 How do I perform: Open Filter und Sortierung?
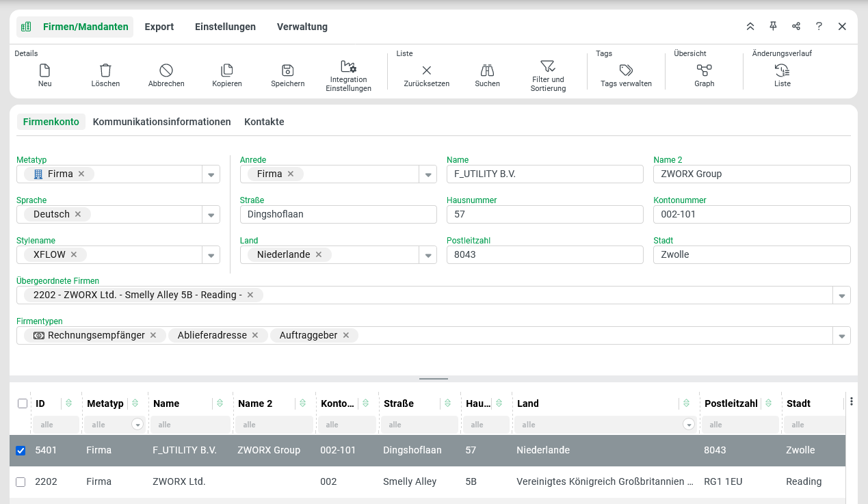tap(547, 66)
